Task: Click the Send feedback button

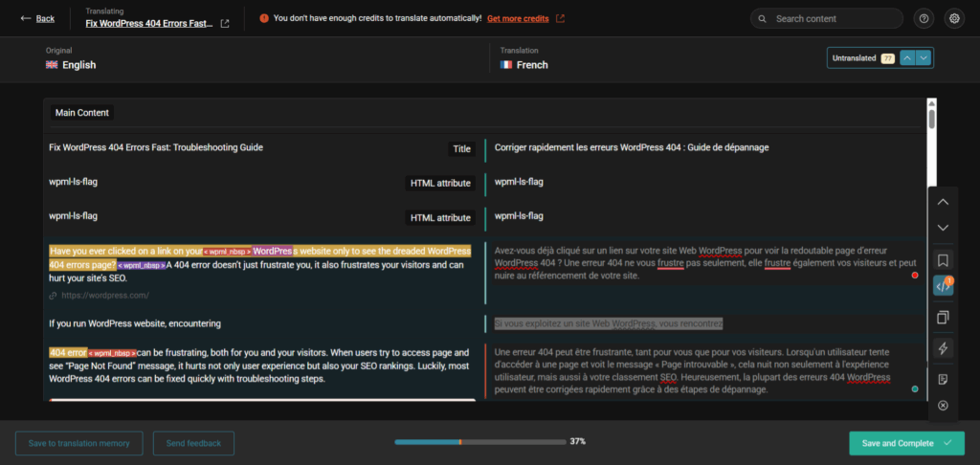Action: coord(194,443)
